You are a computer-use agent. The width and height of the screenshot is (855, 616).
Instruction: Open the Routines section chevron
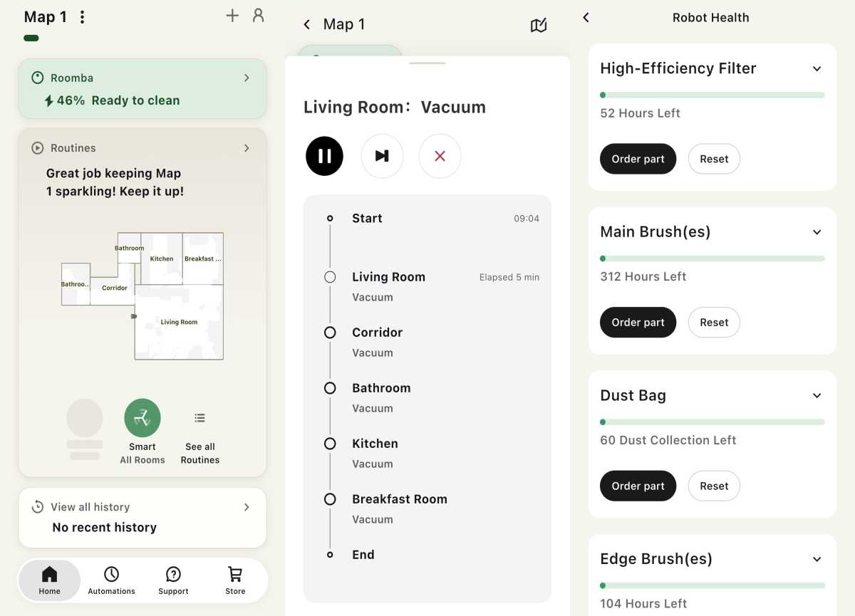tap(247, 148)
